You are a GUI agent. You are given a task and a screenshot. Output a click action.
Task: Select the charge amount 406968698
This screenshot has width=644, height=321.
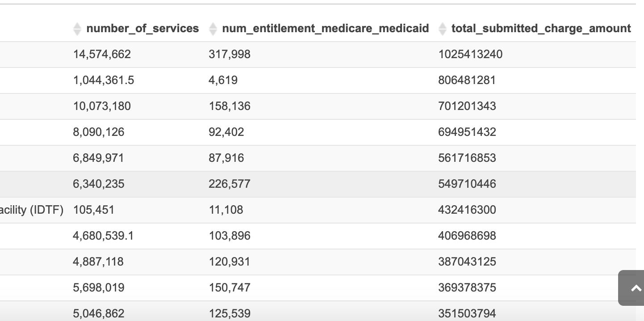coord(467,236)
